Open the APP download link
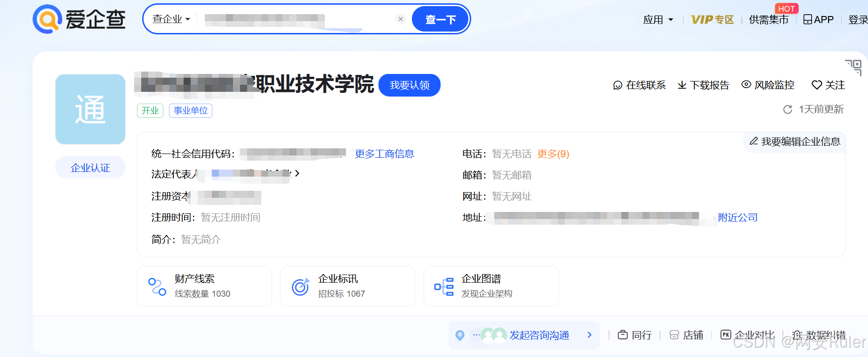The height and width of the screenshot is (357, 868). tap(818, 20)
